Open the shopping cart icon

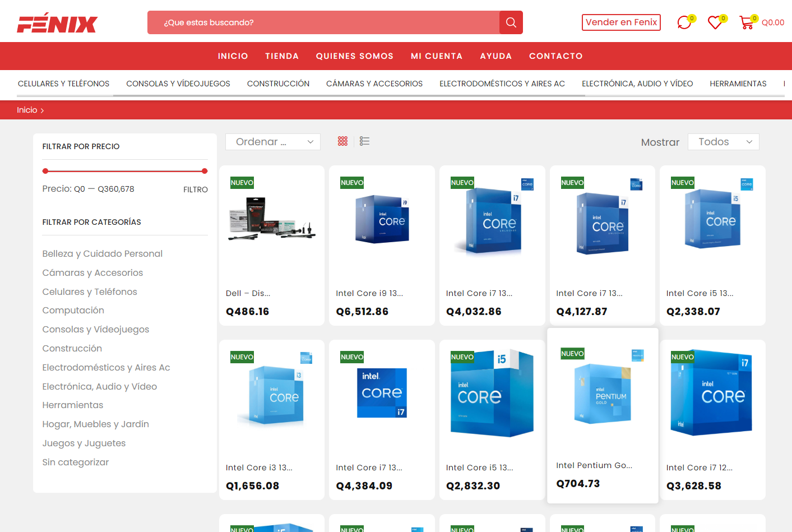[x=746, y=22]
